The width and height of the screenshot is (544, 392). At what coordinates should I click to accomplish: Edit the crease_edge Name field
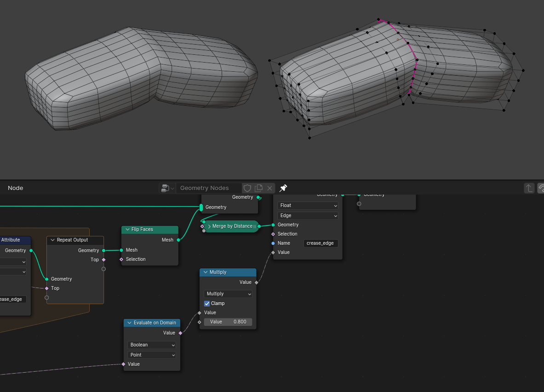click(321, 243)
